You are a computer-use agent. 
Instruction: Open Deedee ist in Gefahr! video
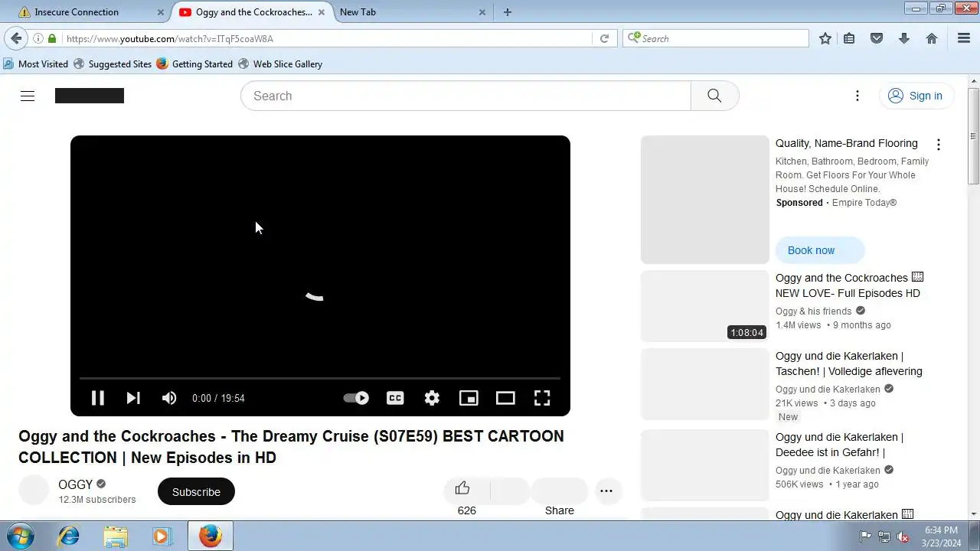(840, 445)
